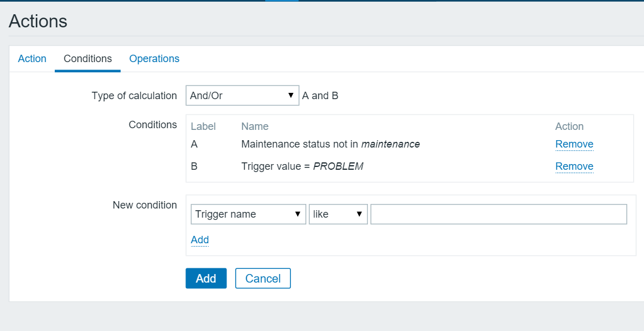The height and width of the screenshot is (331, 644).
Task: Click the Name column header
Action: [x=255, y=126]
